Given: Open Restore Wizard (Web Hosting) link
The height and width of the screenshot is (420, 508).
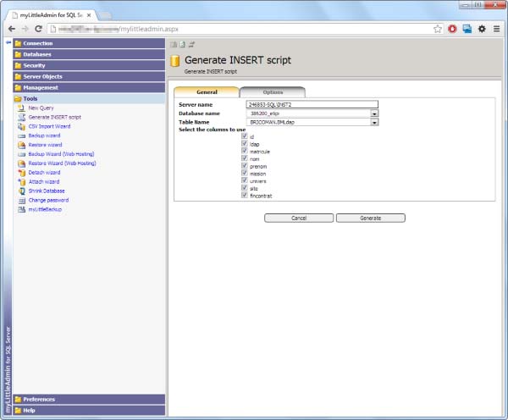Looking at the screenshot, I should (62, 163).
